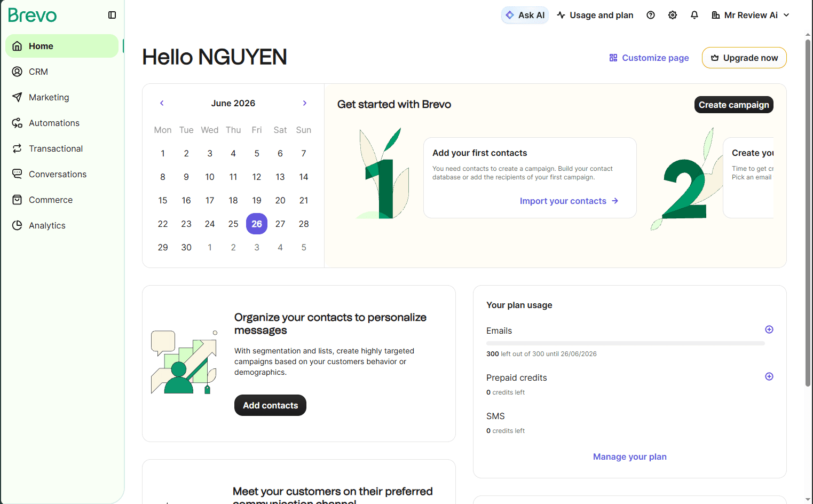Select June 30 in the calendar

pyautogui.click(x=186, y=247)
